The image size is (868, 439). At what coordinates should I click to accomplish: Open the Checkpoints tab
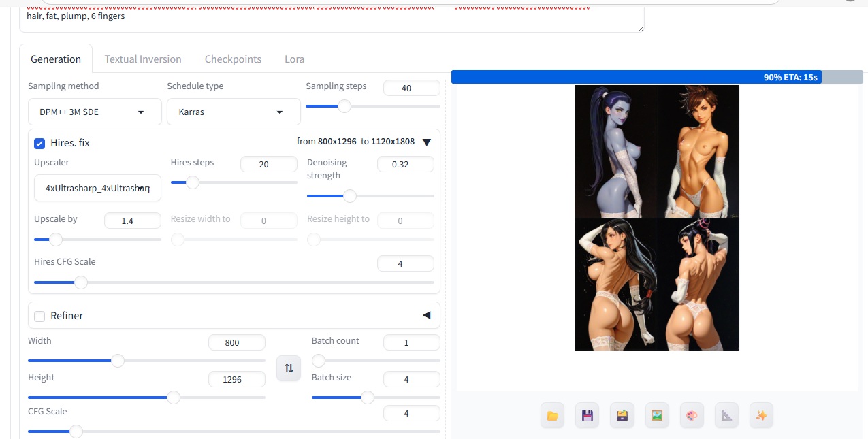[233, 59]
